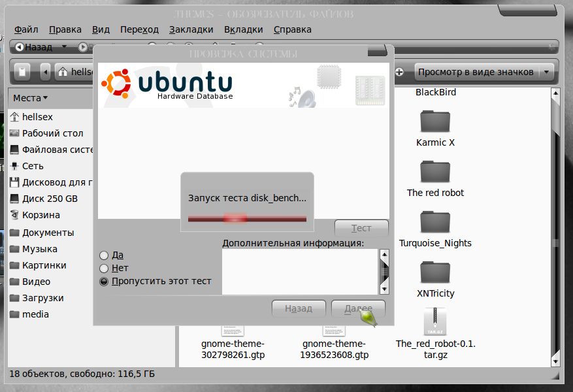Open the Вкладки menu
This screenshot has width=573, height=392.
click(x=244, y=29)
